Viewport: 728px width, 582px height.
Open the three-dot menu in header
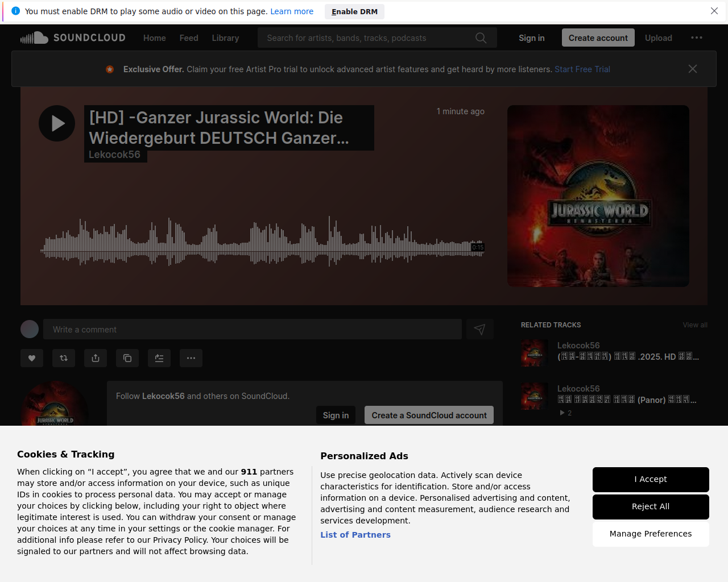click(x=697, y=38)
